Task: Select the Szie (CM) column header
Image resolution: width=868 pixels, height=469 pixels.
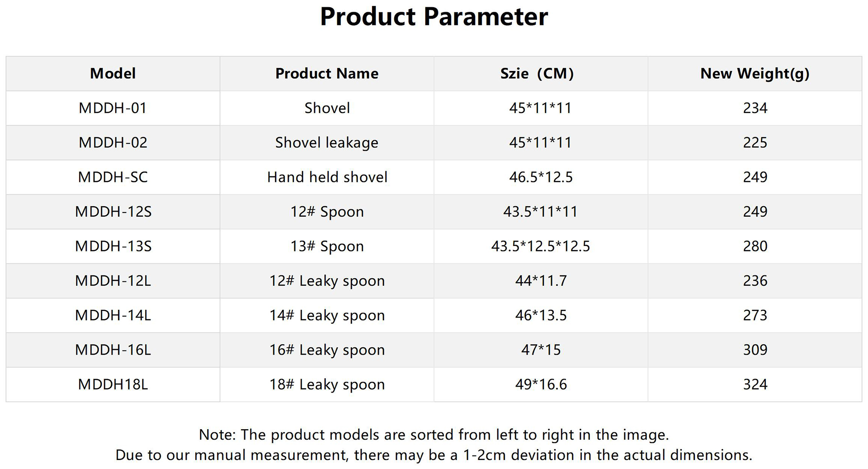Action: point(537,73)
